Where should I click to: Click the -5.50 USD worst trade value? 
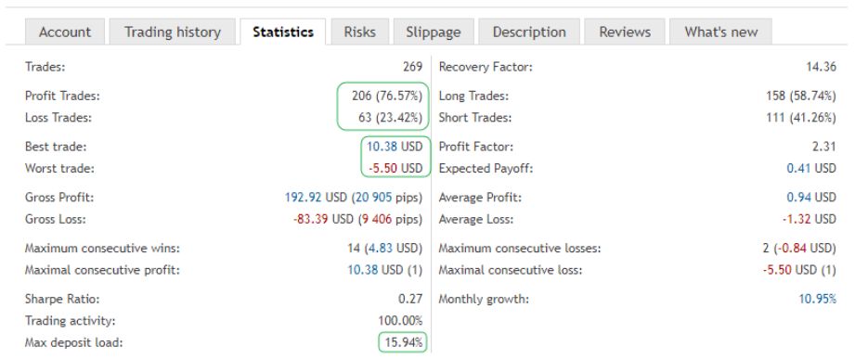395,168
